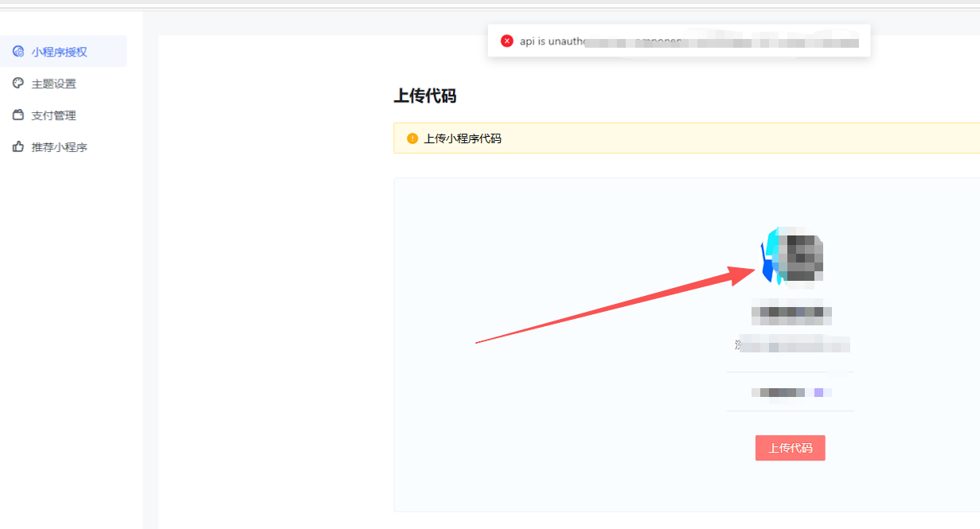Click the 小程序授权 sidebar icon
The image size is (980, 529).
point(18,52)
